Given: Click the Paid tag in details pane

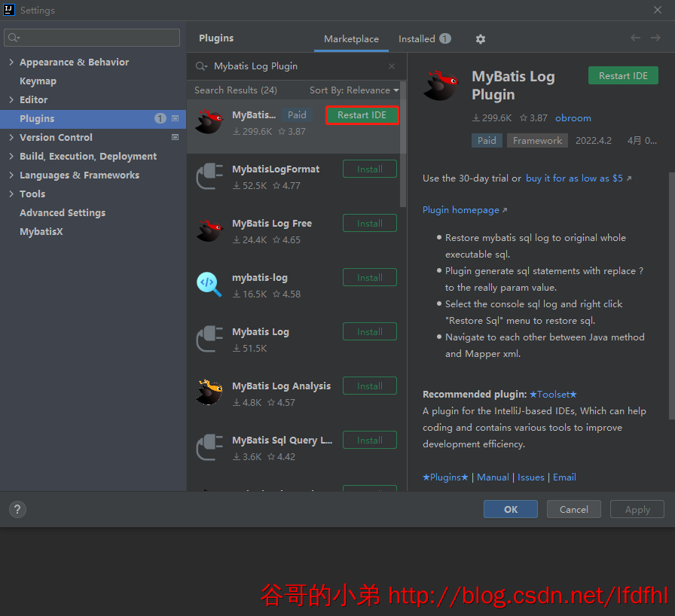Looking at the screenshot, I should 487,141.
